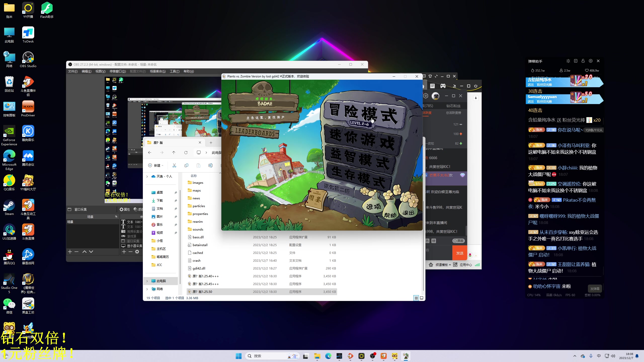Collapse the column header chevron above 名称

pyautogui.click(x=220, y=173)
